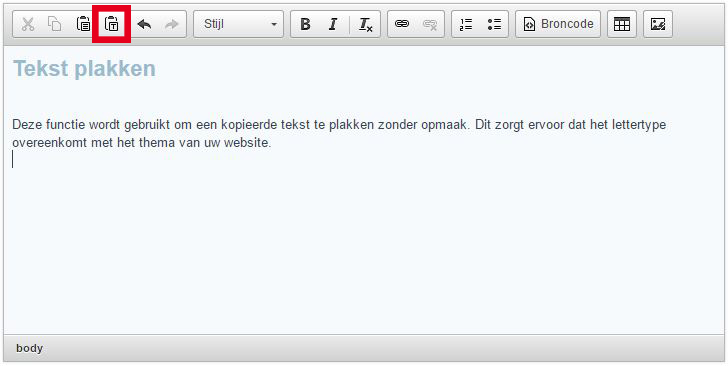The image size is (728, 366).
Task: Insert a bulleted list
Action: coord(494,24)
